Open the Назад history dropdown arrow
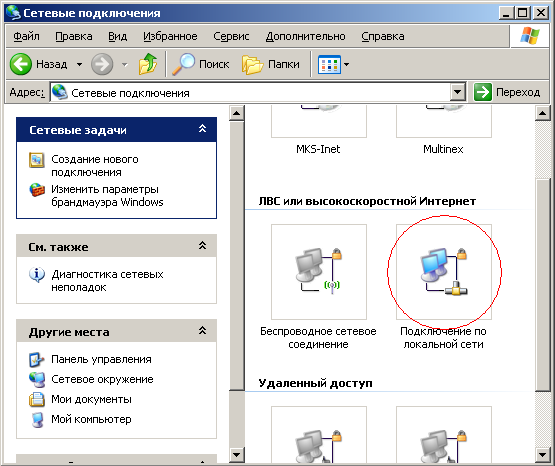Viewport: 555px width, 466px height. (x=80, y=64)
